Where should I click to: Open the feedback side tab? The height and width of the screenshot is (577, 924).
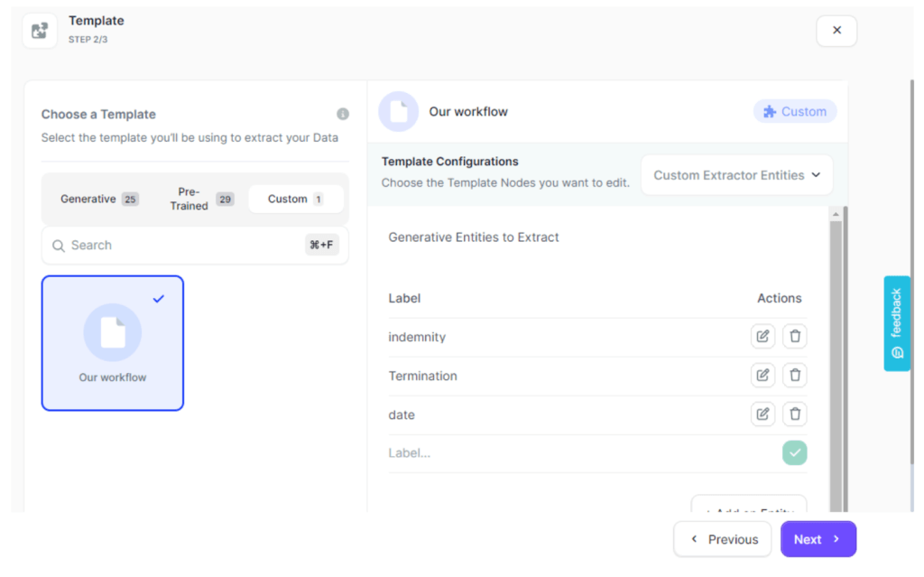896,323
